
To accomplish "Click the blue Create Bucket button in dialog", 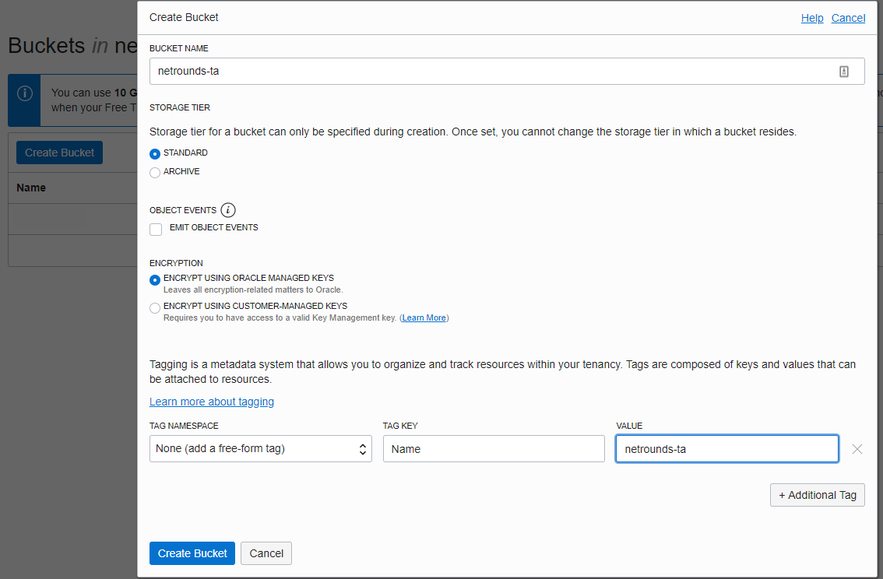I will 192,553.
